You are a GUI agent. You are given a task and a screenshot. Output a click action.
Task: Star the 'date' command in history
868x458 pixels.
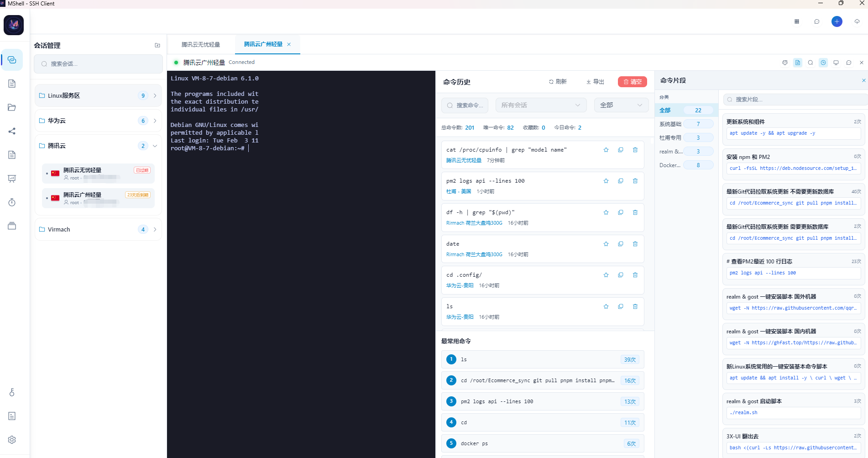pos(606,244)
